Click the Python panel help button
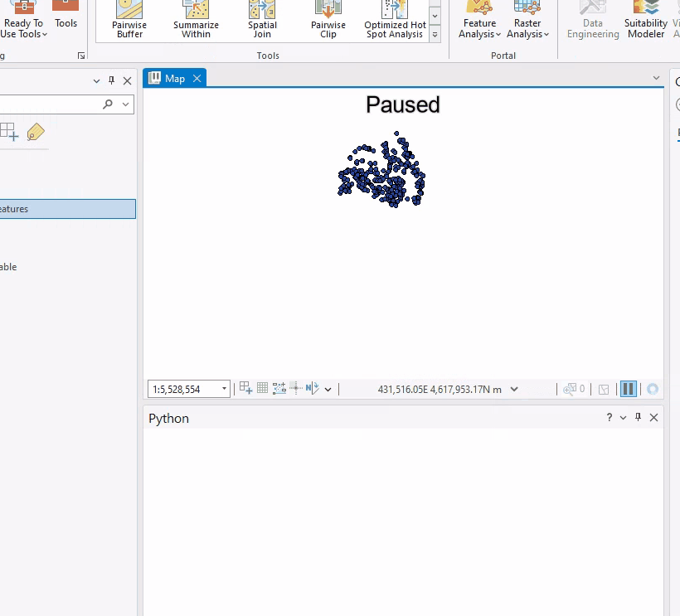The width and height of the screenshot is (680, 616). coord(608,417)
